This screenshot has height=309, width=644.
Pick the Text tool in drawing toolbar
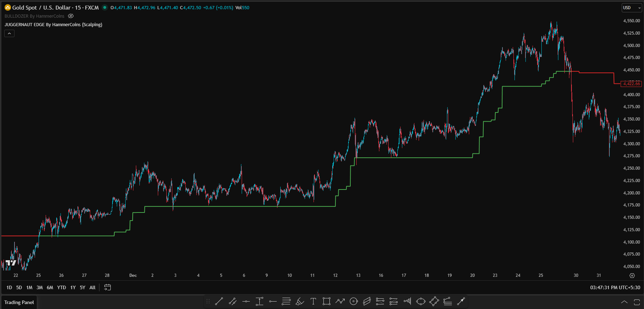313,301
